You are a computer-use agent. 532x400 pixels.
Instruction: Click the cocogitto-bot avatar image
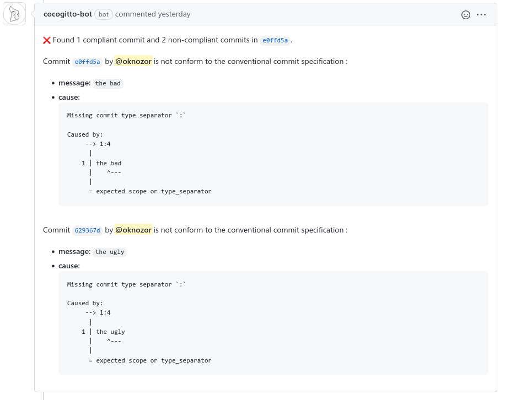pos(14,14)
